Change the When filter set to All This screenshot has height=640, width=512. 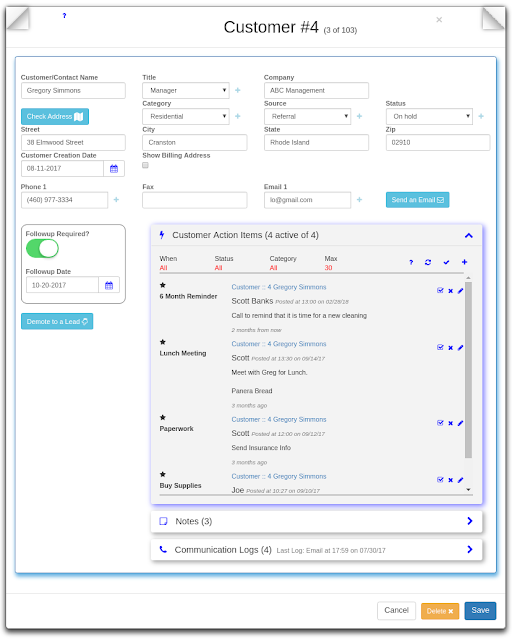point(163,268)
